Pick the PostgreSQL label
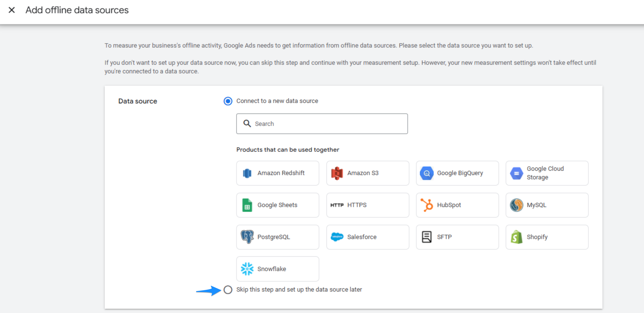Image resolution: width=644 pixels, height=313 pixels. (x=273, y=237)
